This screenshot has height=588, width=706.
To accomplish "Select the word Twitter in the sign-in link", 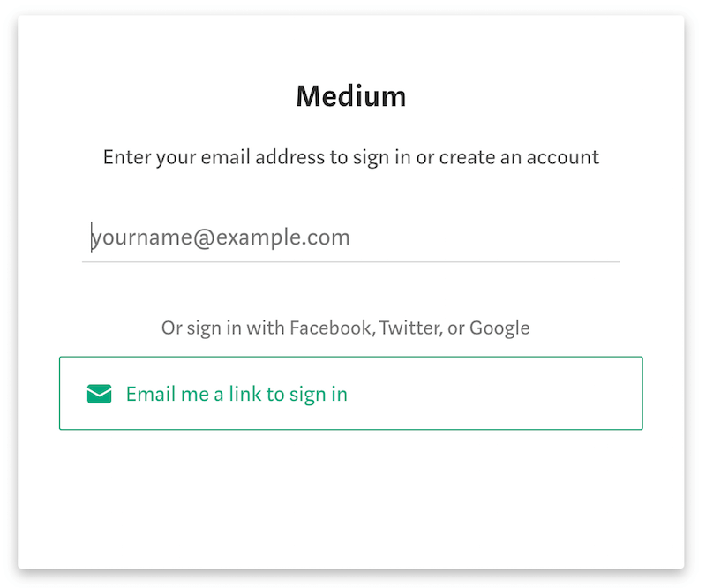I will click(410, 328).
